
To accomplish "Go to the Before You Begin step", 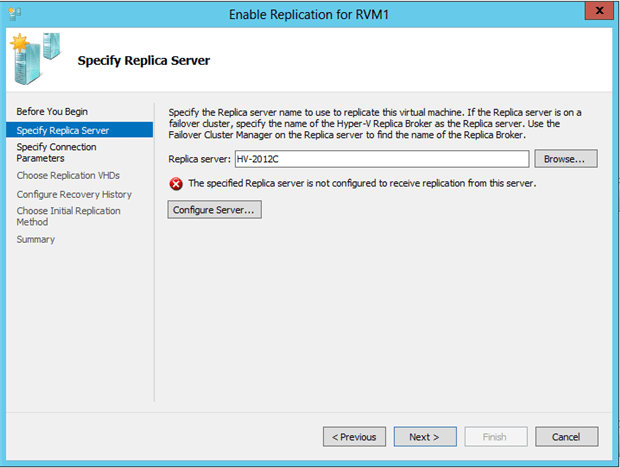I will (46, 111).
